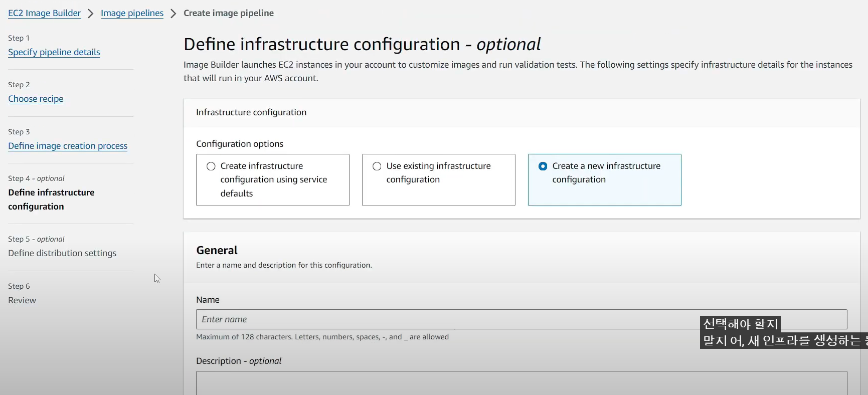The image size is (868, 395).
Task: Select 'Create a new infrastructure configuration' radio
Action: (543, 166)
